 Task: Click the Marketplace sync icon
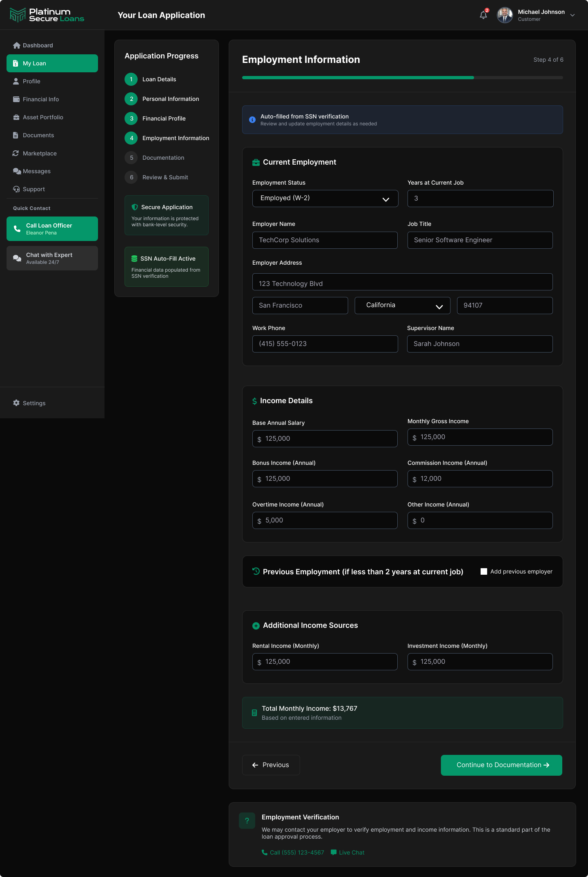[16, 153]
